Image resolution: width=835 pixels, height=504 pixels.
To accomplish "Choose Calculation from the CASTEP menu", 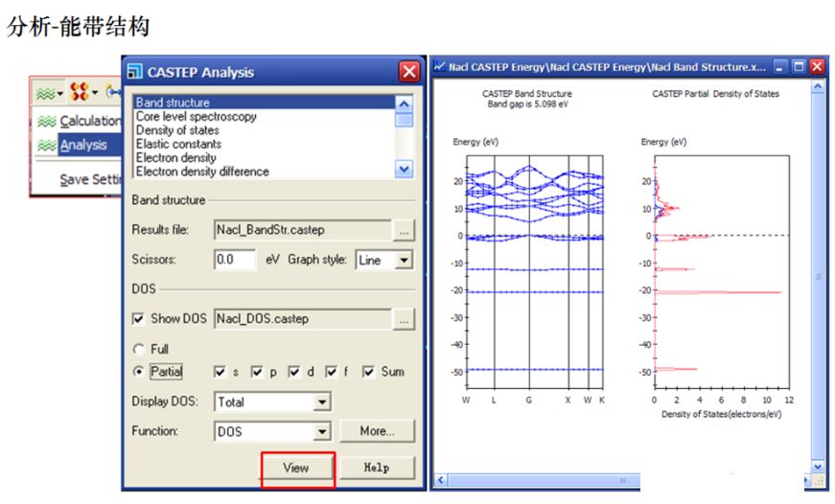I will 88,121.
